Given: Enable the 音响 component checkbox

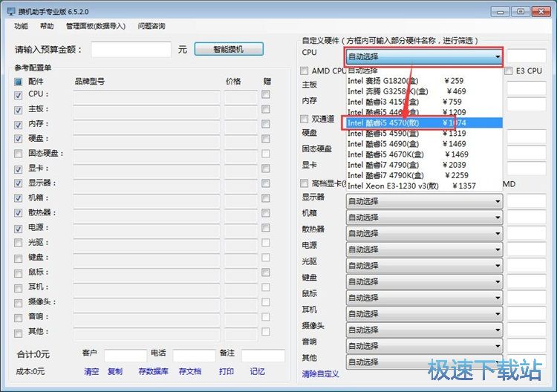Looking at the screenshot, I should (x=18, y=318).
